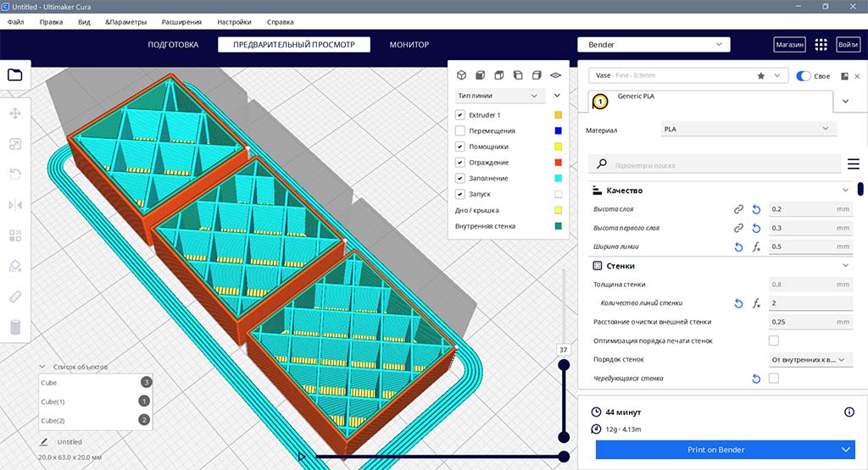Screen dimensions: 868x470
Task: Click the print time info icon
Action: (x=849, y=412)
